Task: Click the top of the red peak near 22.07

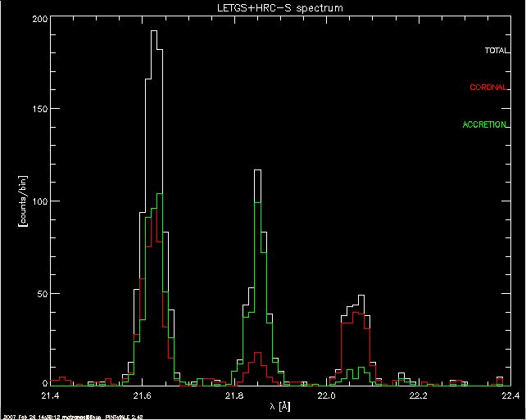Action: 356,312
